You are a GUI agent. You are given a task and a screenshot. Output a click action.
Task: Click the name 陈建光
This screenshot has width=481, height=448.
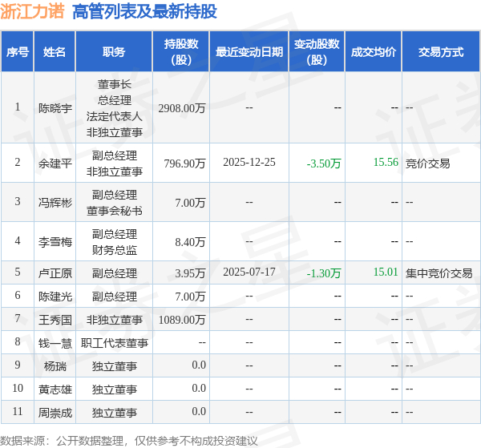[55, 297]
